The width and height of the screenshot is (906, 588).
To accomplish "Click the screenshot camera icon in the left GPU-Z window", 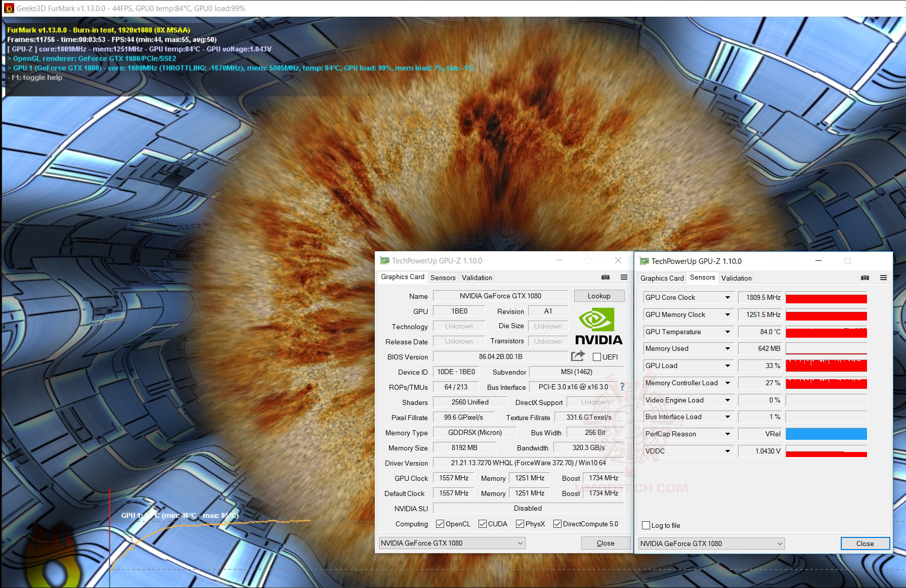I will click(606, 277).
